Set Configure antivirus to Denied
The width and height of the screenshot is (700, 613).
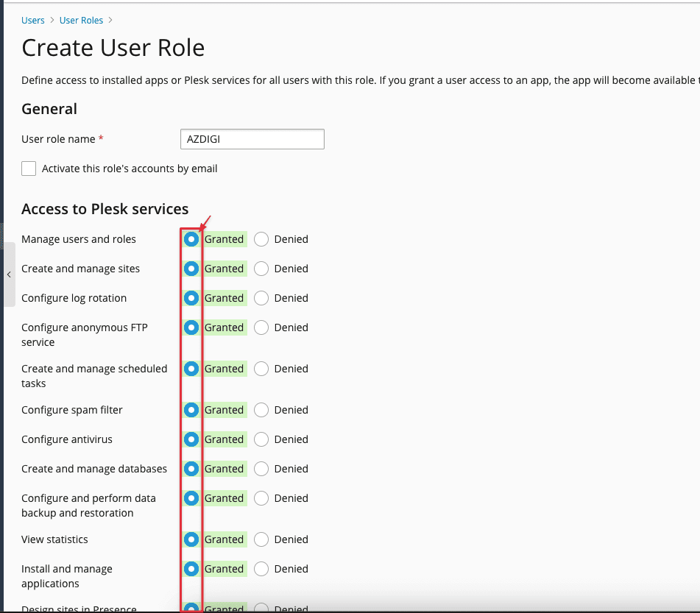(x=261, y=439)
